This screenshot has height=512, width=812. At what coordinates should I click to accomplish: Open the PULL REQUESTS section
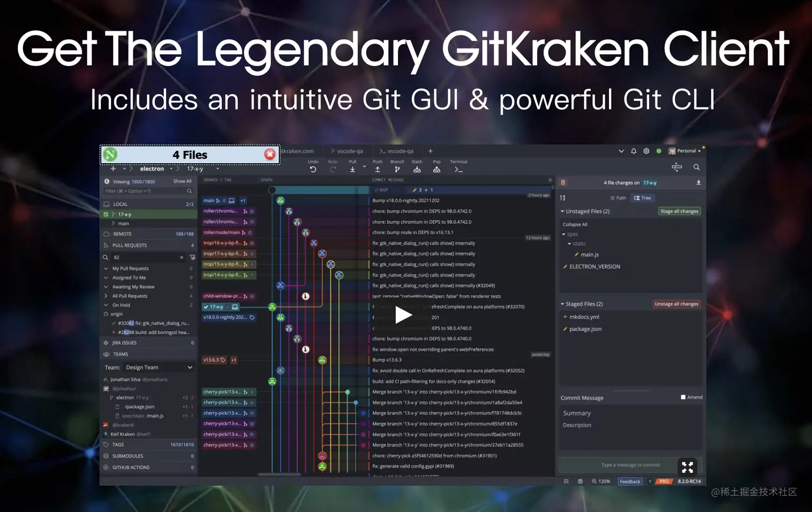[x=149, y=245]
